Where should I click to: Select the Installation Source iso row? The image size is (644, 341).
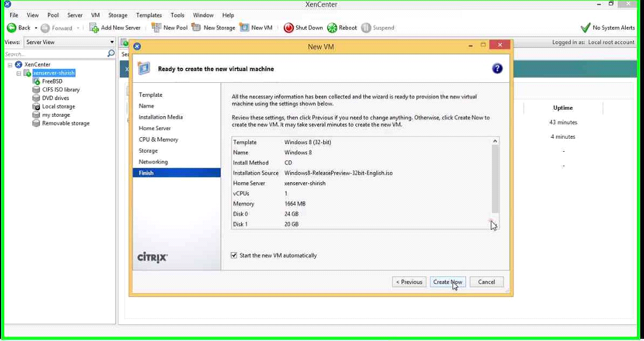pos(361,173)
